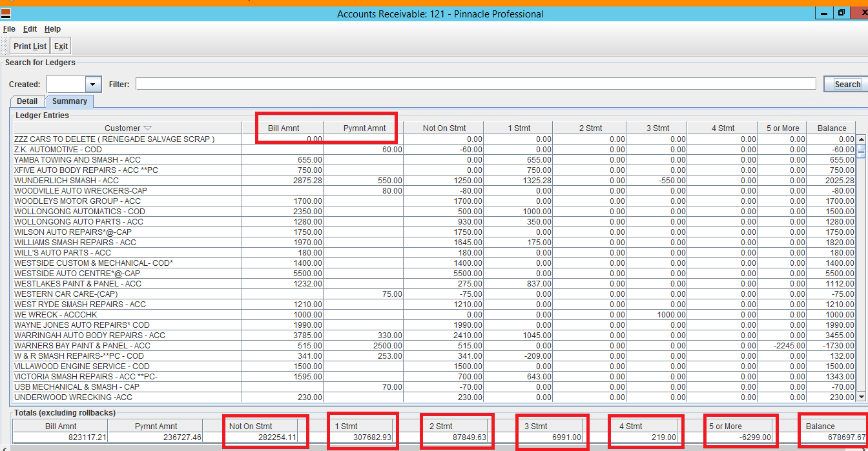Click the Customer column sort arrow

pyautogui.click(x=147, y=128)
